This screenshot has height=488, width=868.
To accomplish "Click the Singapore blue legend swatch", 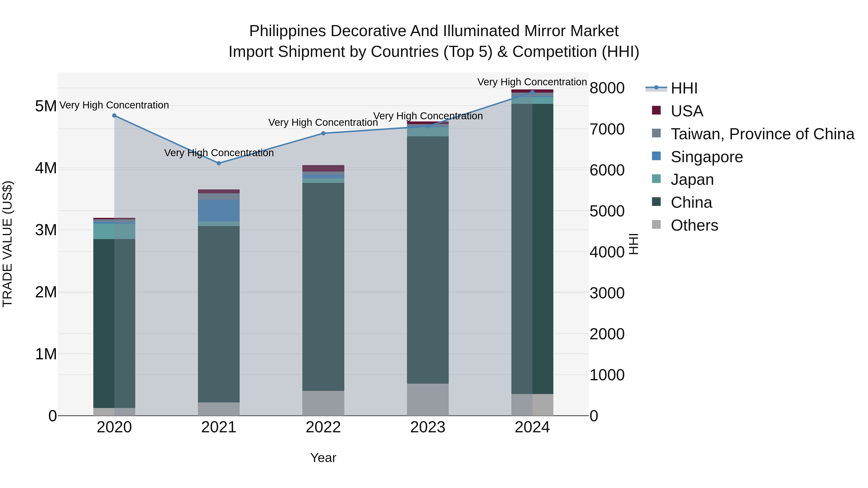I will (656, 156).
